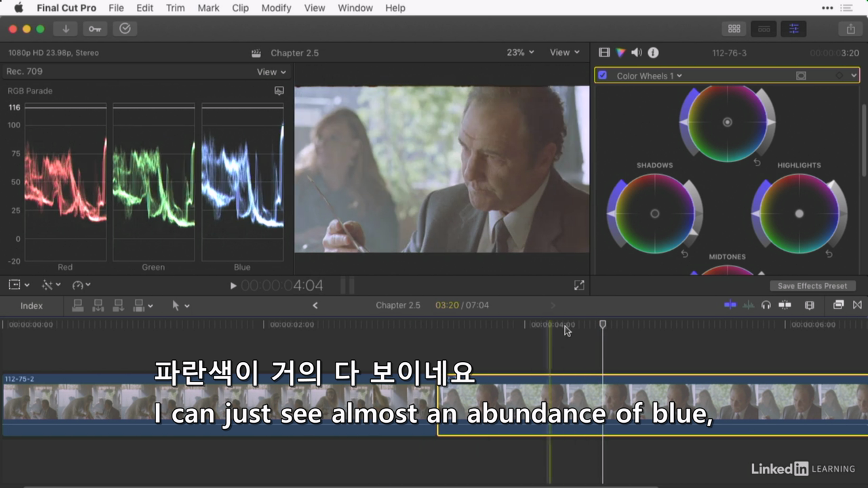Go back in timeline history arrow

click(315, 306)
